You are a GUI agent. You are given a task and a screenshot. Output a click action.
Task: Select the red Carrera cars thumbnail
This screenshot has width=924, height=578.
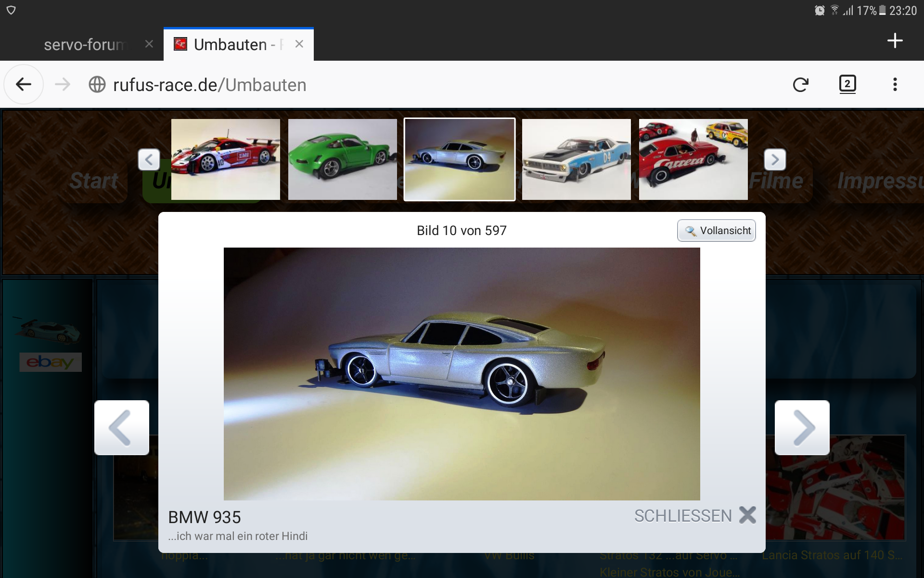(x=693, y=159)
